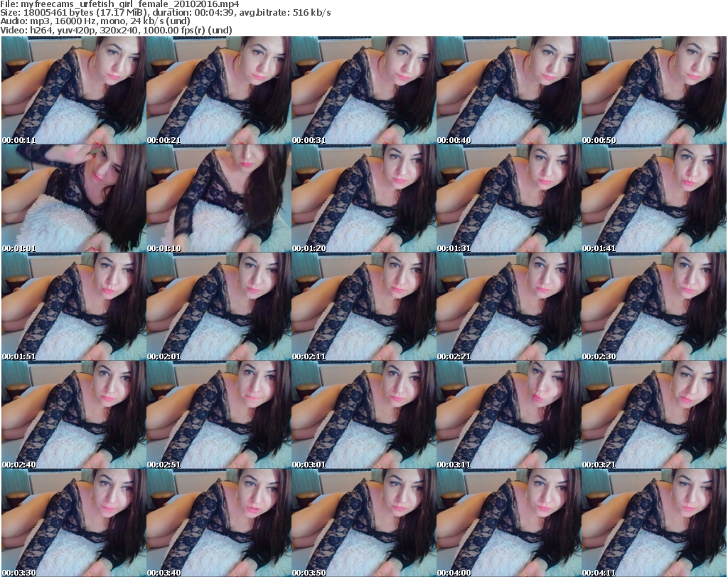Image resolution: width=728 pixels, height=577 pixels.
Task: Select the frame stamped 00:03:40
Action: click(219, 523)
